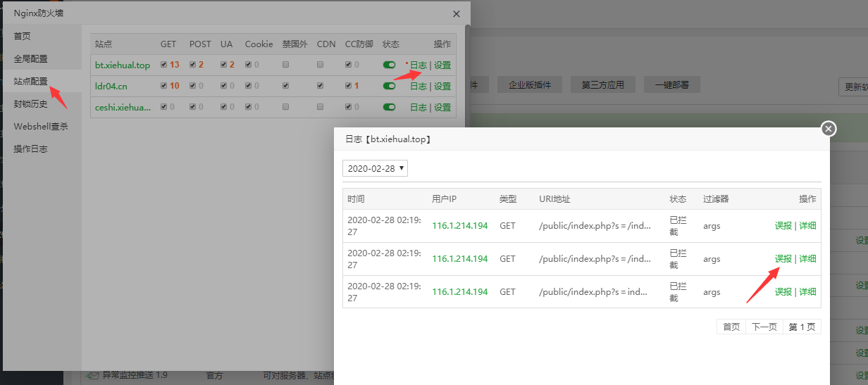Image resolution: width=868 pixels, height=385 pixels.
Task: Open 全局配置 in firewall sidebar
Action: click(42, 58)
